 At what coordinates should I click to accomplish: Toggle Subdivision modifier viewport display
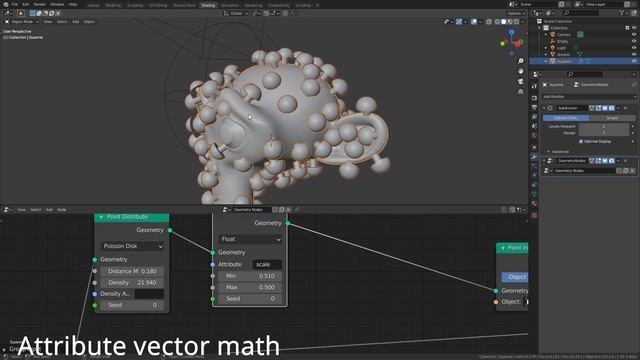pos(605,108)
